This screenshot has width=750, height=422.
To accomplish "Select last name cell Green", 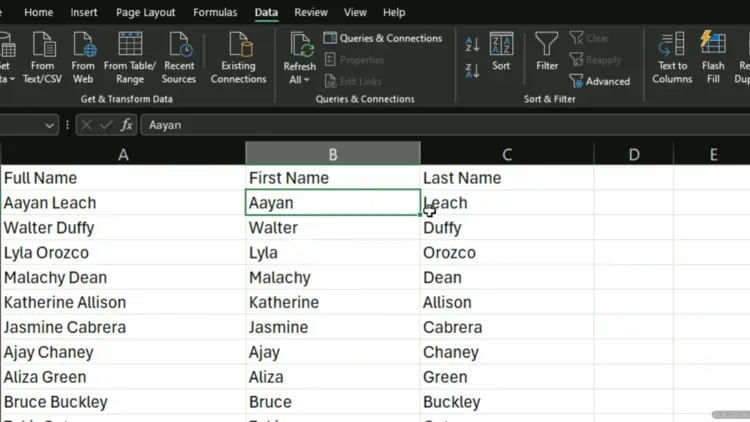I will [507, 377].
